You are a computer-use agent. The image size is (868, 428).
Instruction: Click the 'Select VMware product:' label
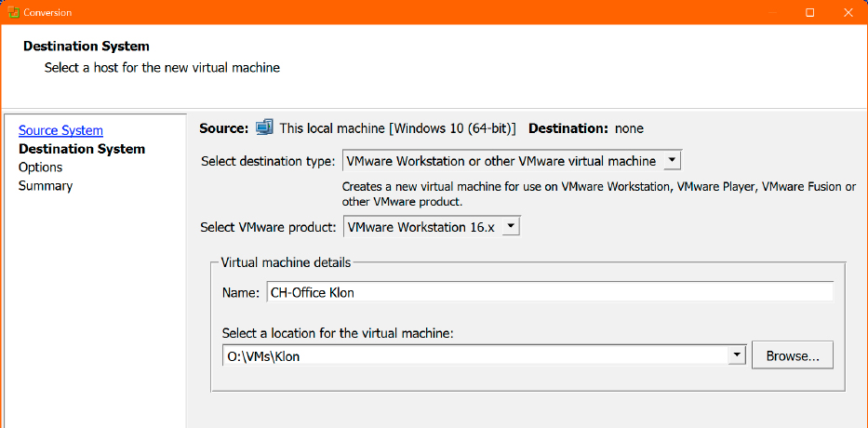(269, 227)
